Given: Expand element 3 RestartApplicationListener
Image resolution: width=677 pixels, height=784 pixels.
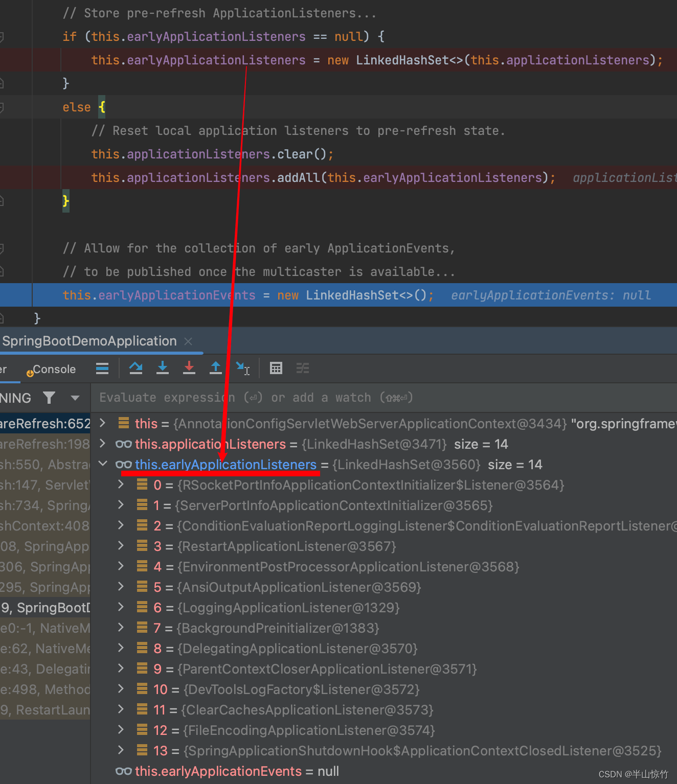Looking at the screenshot, I should tap(121, 545).
